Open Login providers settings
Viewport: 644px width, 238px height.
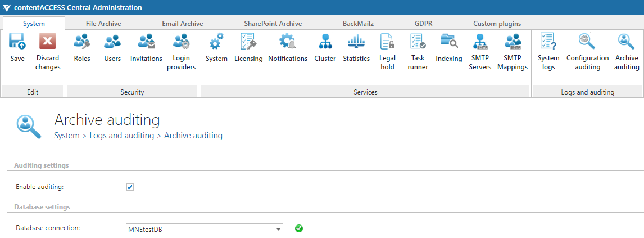[181, 42]
